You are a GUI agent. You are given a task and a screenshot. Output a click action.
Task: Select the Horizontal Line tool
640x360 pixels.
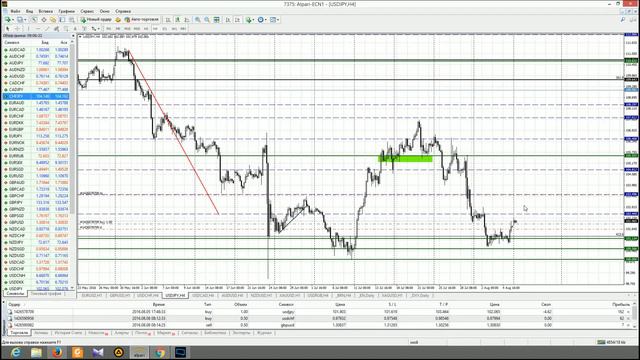[x=38, y=29]
